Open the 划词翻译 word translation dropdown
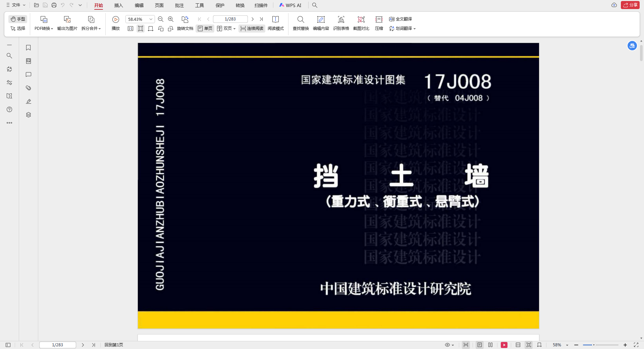Image resolution: width=644 pixels, height=349 pixels. 402,29
